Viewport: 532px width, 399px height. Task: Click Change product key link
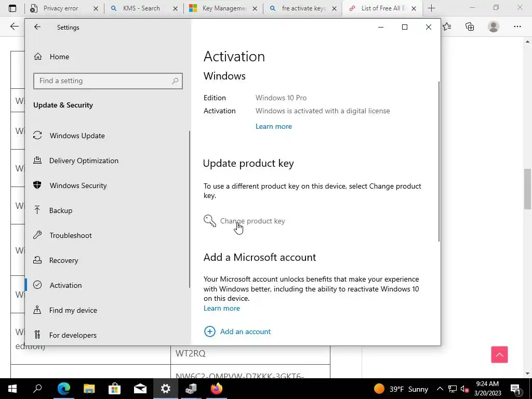point(252,221)
